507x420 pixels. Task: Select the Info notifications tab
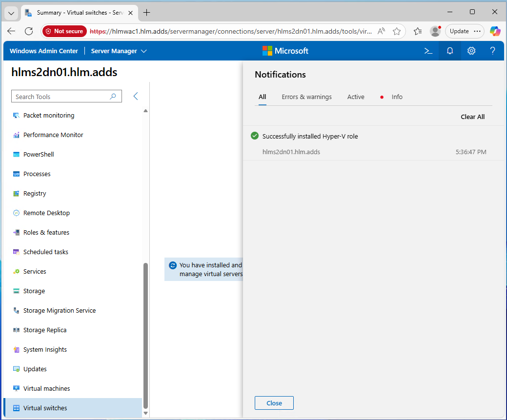[397, 97]
